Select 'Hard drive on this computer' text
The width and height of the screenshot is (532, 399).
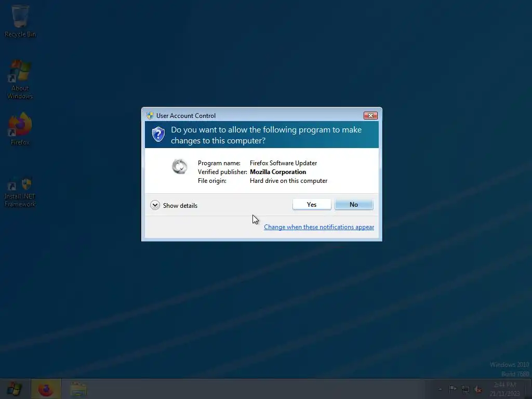click(288, 181)
